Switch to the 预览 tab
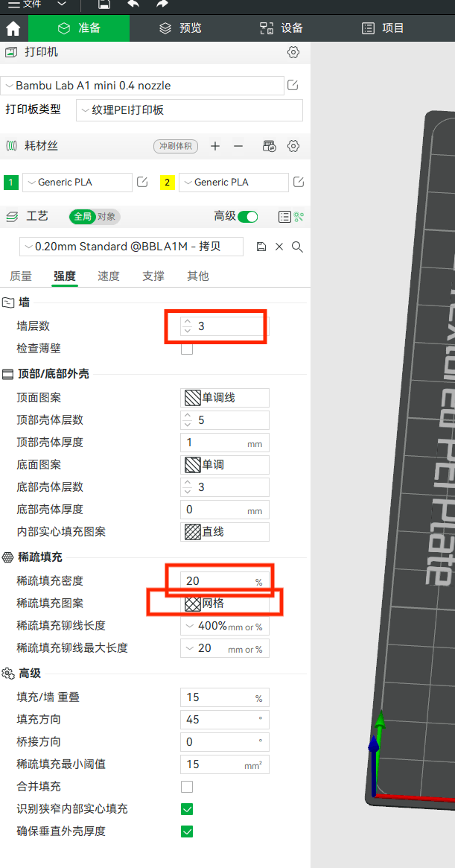This screenshot has width=455, height=868. [180, 28]
